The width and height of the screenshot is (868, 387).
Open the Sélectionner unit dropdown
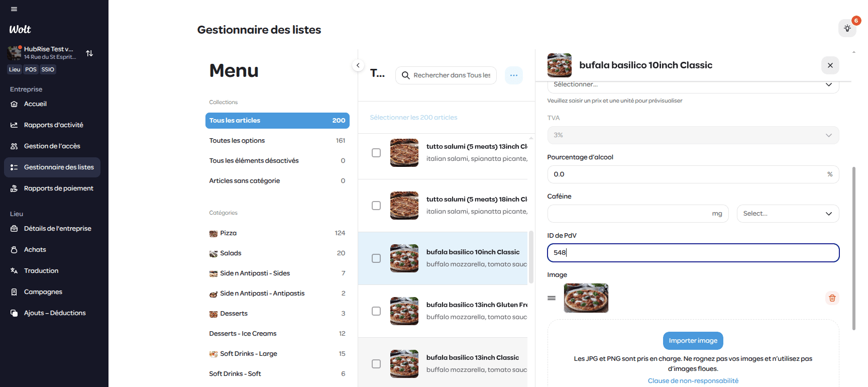tap(693, 85)
